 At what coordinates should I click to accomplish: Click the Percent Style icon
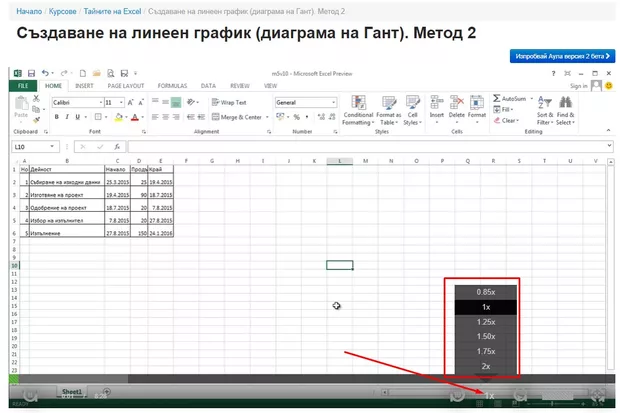pos(297,117)
